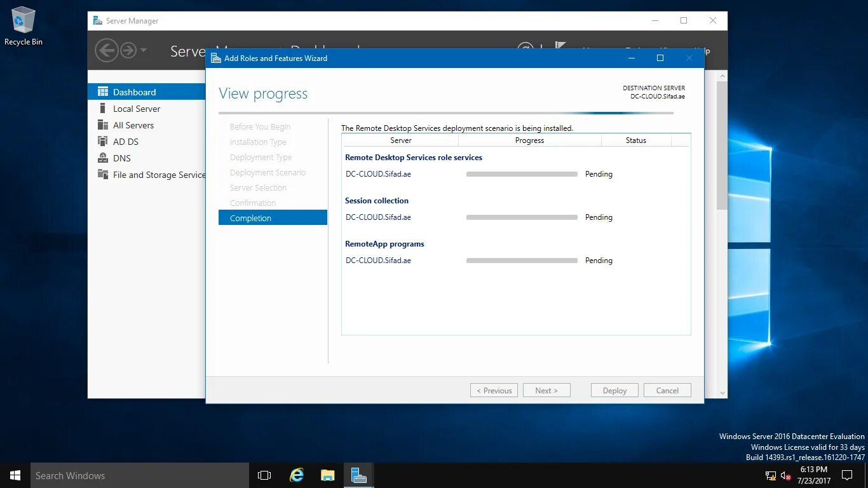Screen dimensions: 868x488
Task: Click the notifications flag in Server Manager
Action: coord(560,46)
